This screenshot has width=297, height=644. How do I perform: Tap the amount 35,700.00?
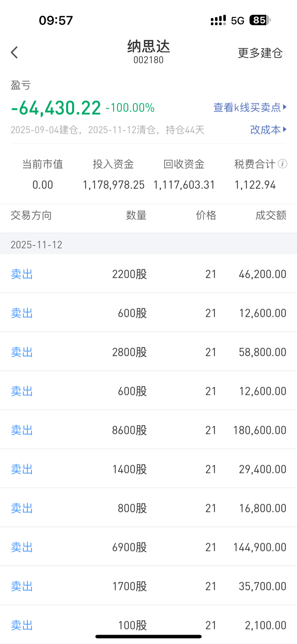coord(263,586)
